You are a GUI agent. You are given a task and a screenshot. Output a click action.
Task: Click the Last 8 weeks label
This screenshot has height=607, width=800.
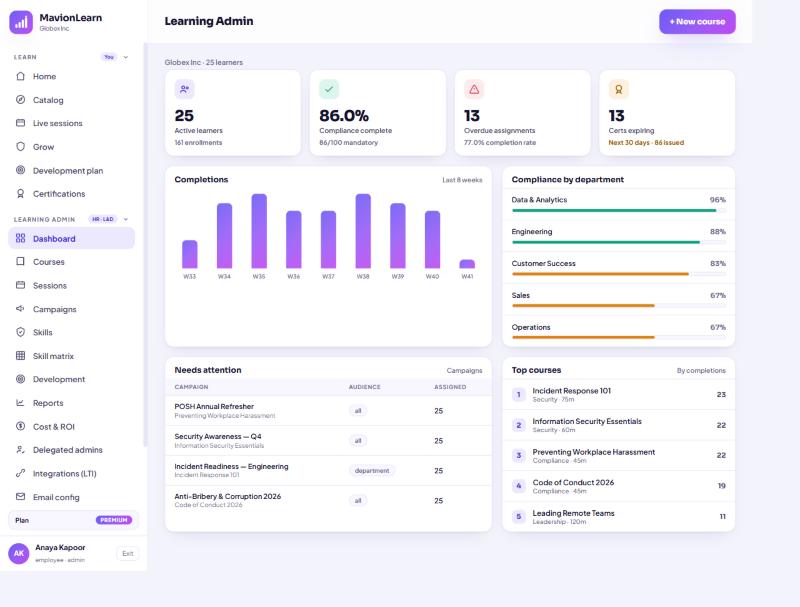462,180
